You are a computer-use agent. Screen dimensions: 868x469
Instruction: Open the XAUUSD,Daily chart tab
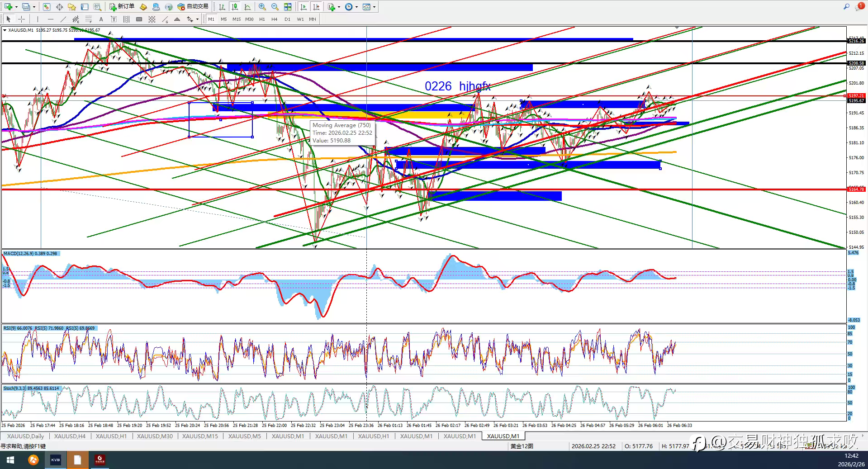(25, 436)
